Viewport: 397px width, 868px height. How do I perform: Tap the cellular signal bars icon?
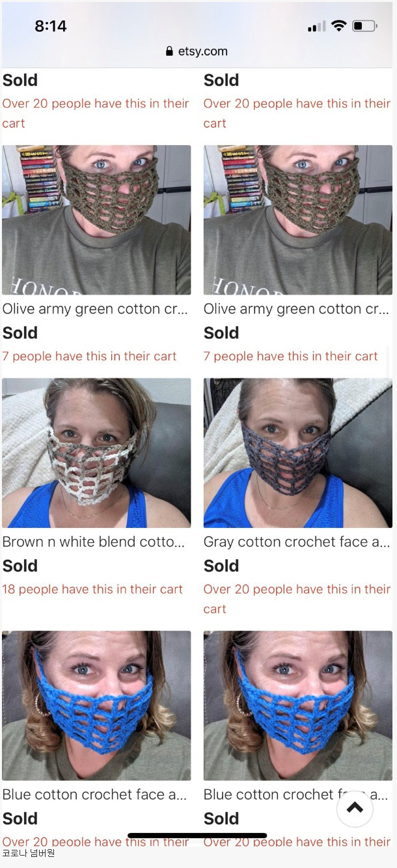coord(316,27)
